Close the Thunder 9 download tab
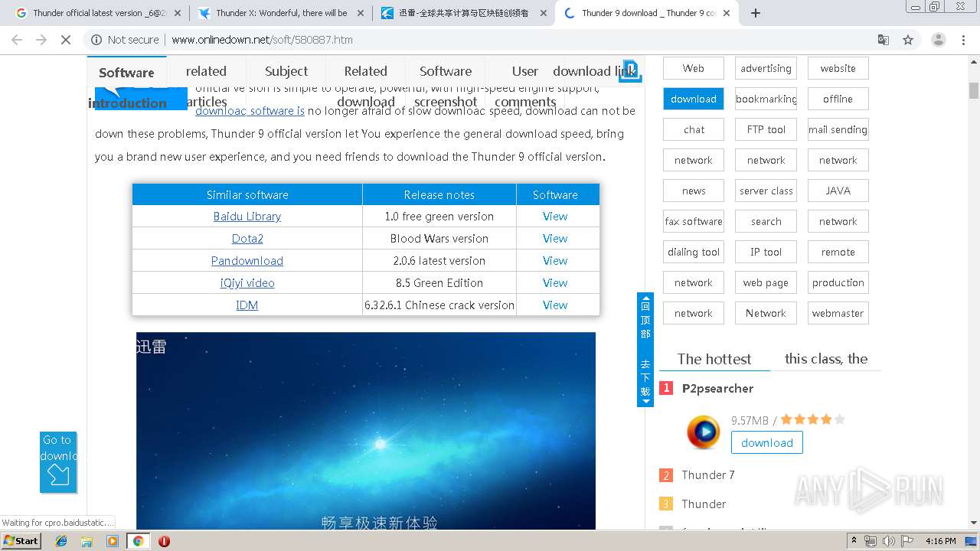The image size is (980, 551). (727, 13)
